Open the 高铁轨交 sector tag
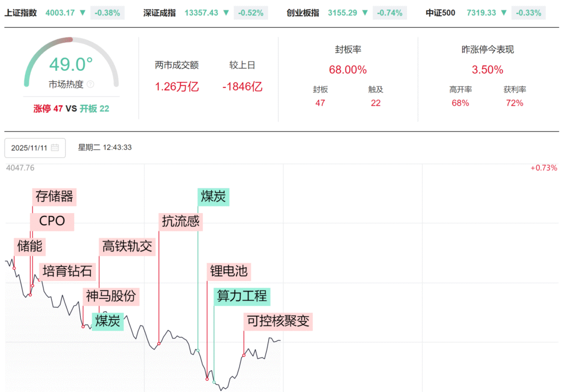This screenshot has width=571, height=392. 127,246
